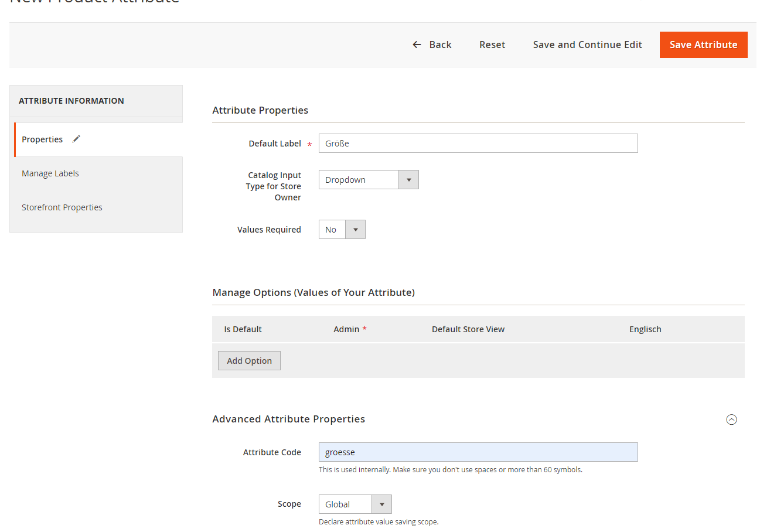The image size is (760, 532).
Task: Click the pencil icon beside Properties
Action: pyautogui.click(x=76, y=139)
